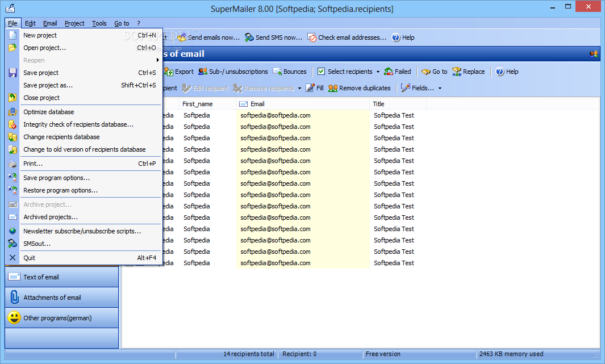
Task: Expand the Reopen submenu arrow
Action: [157, 60]
